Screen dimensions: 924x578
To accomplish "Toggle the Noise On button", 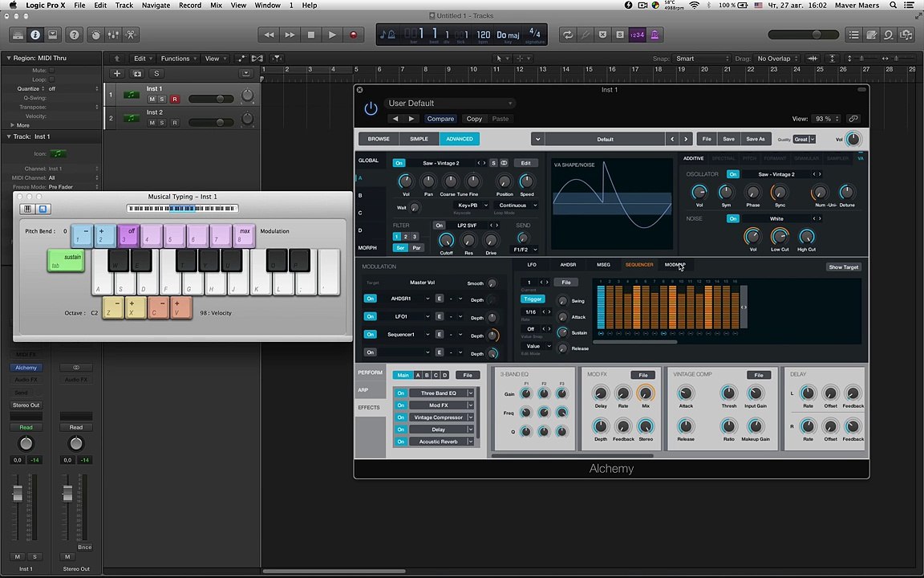I will (x=732, y=218).
